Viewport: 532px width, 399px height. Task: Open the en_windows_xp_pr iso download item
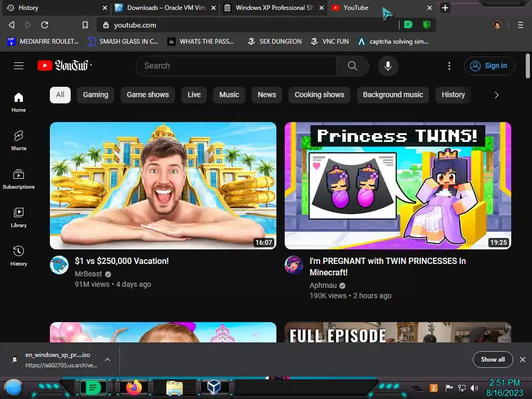tap(58, 360)
